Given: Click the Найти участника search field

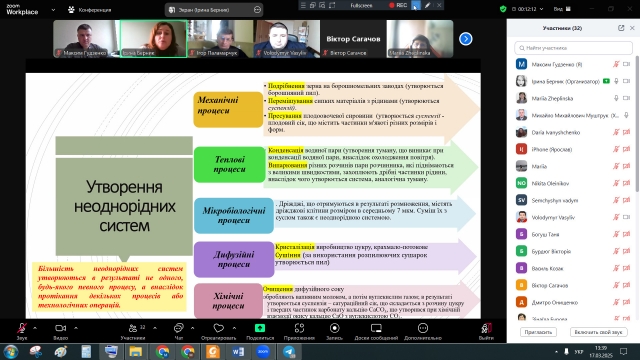Looking at the screenshot, I should coord(573,48).
